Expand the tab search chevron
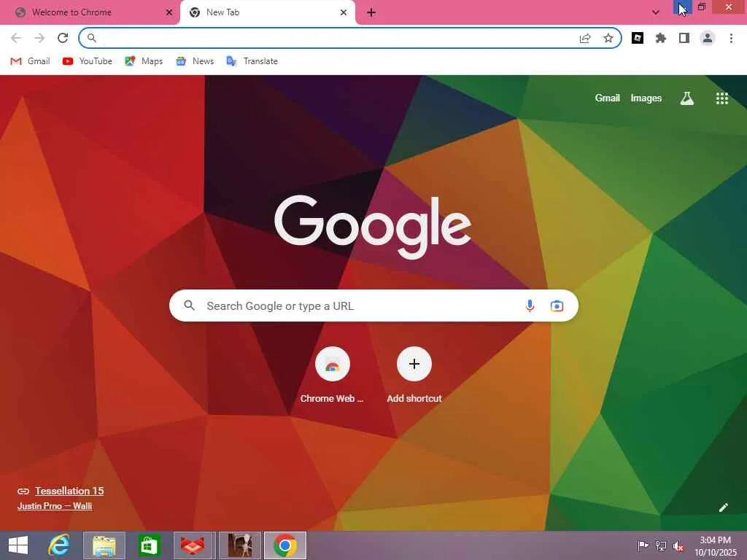This screenshot has width=747, height=560. tap(656, 12)
